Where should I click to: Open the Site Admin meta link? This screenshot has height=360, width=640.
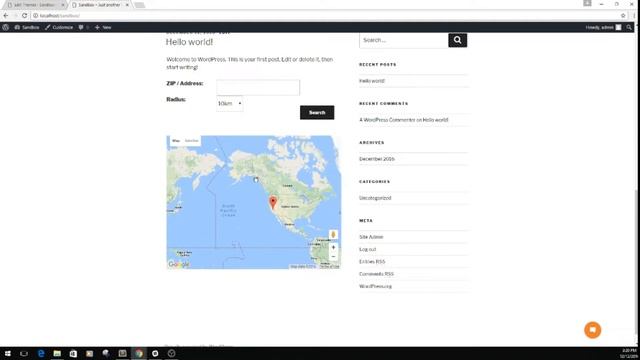[371, 237]
